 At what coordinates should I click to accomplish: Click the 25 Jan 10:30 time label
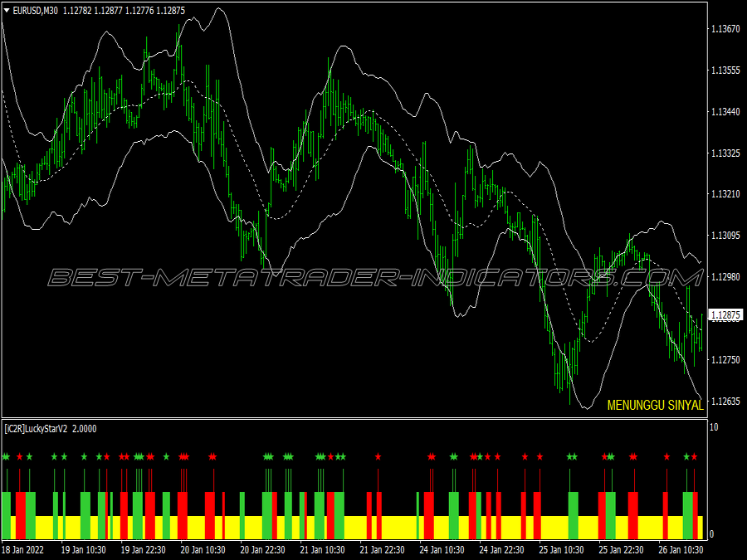[562, 550]
